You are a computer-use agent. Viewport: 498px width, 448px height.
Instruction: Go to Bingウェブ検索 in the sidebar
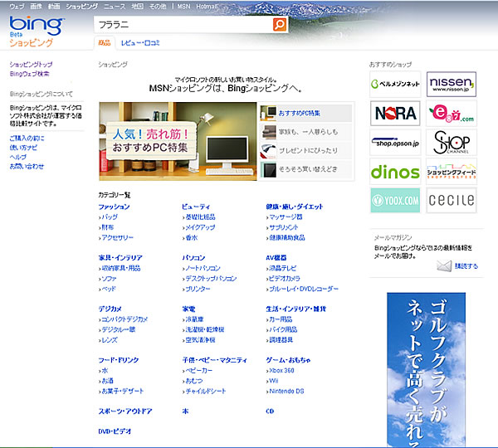[x=29, y=74]
